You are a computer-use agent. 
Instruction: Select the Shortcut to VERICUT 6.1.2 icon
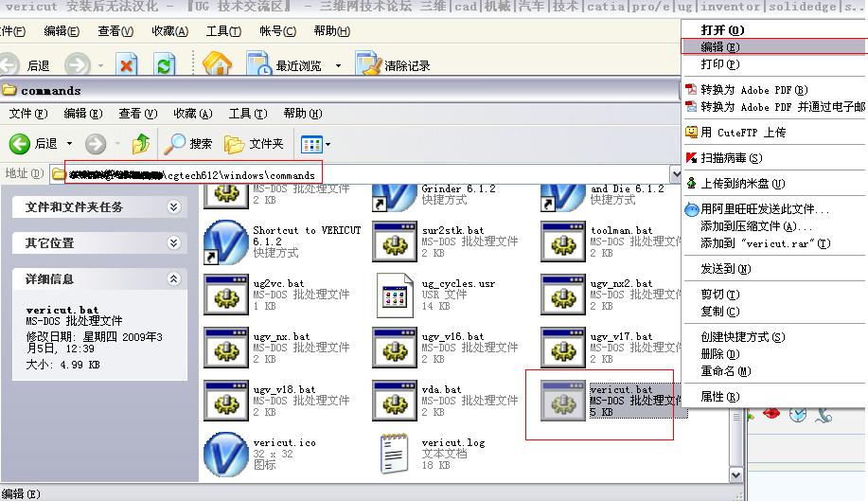226,242
